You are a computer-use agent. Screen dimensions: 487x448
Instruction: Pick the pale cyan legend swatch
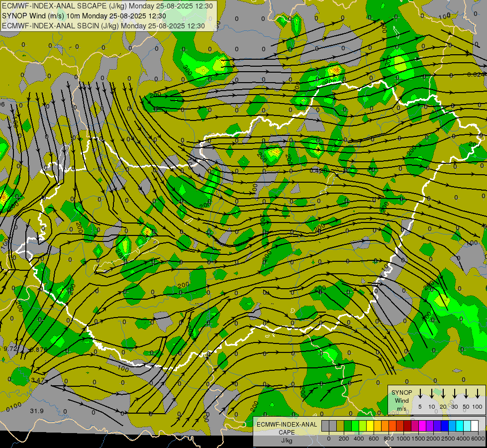[468, 426]
